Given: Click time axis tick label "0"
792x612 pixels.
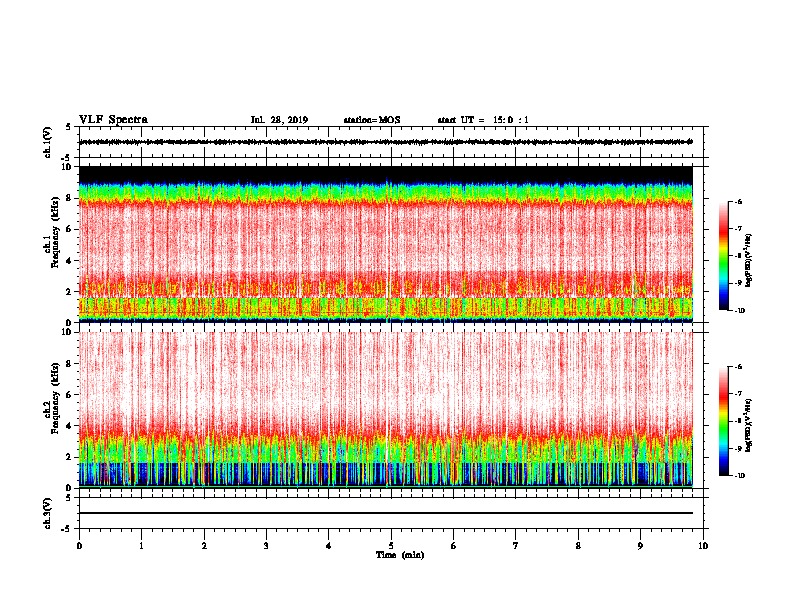Looking at the screenshot, I should pos(79,546).
